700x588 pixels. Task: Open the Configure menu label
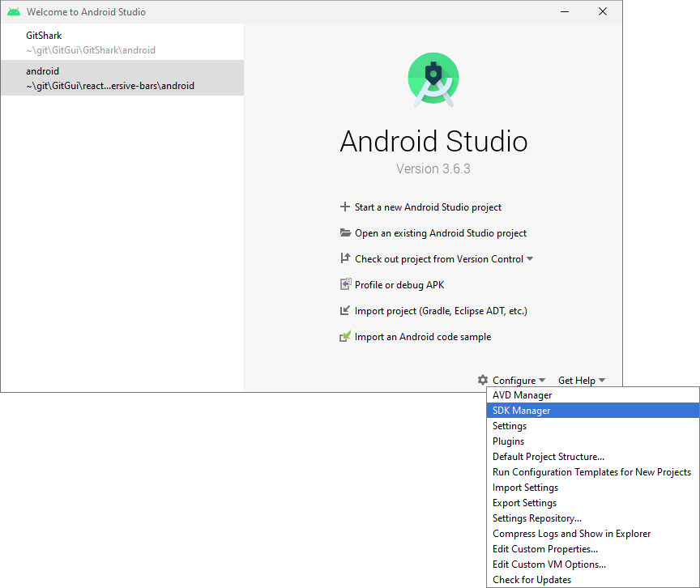[514, 380]
